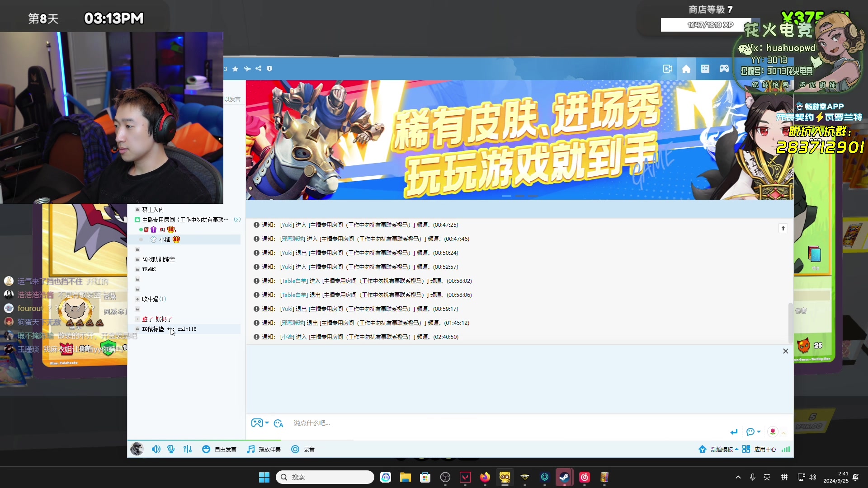Screen dimensions: 868x488
Task: Open File Explorer from taskbar
Action: 405,477
